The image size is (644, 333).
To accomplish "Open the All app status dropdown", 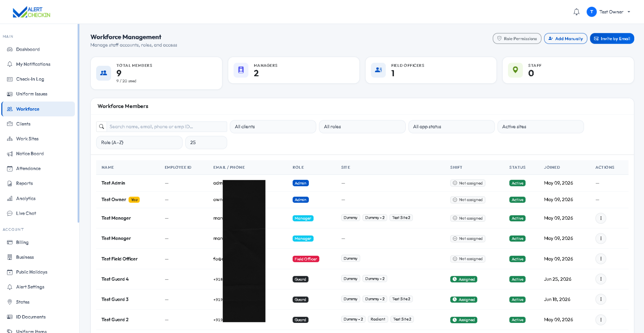I will coord(451,127).
